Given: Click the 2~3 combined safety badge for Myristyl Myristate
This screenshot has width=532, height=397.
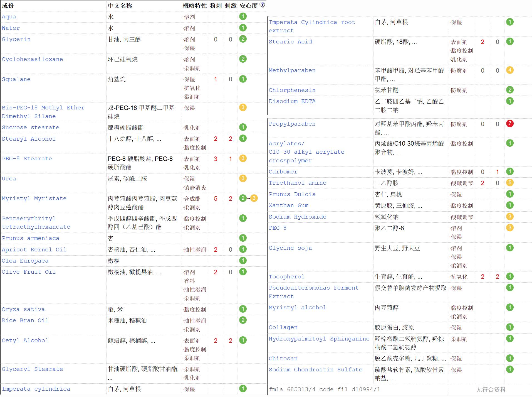Looking at the screenshot, I should [x=248, y=198].
